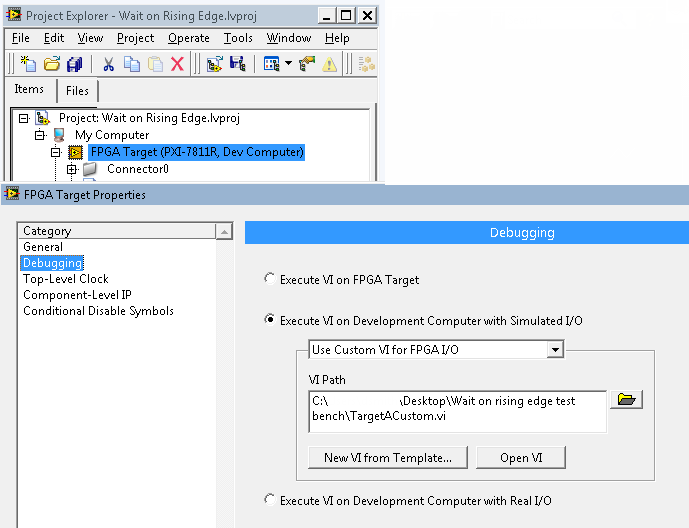Screen dimensions: 689x528
Task: Select the Debugging category
Action: (52, 263)
